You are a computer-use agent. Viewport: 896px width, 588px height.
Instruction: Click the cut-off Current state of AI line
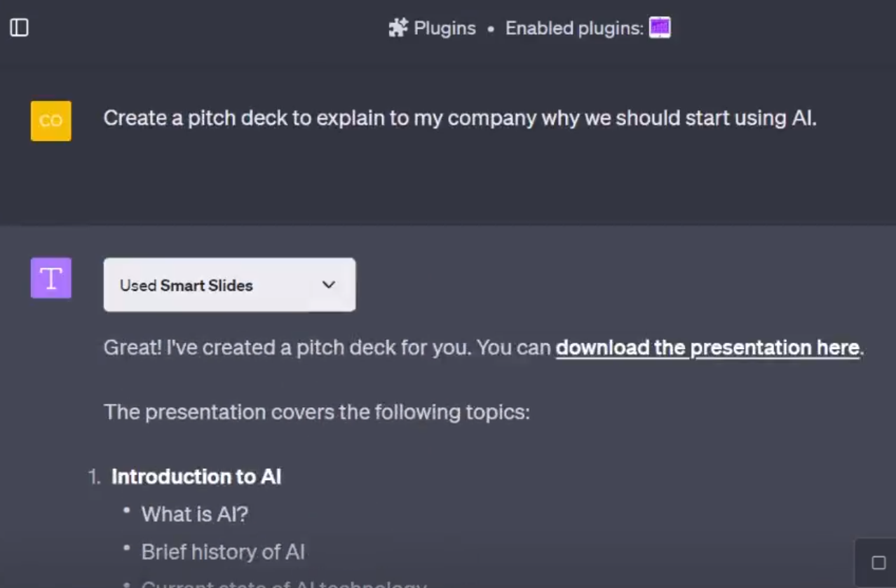point(284,584)
